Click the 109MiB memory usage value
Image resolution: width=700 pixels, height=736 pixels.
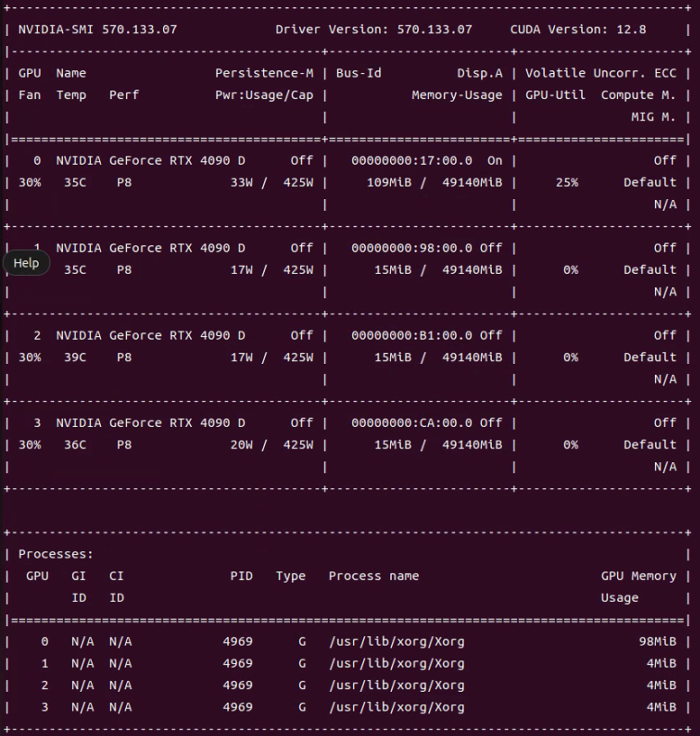coord(389,183)
